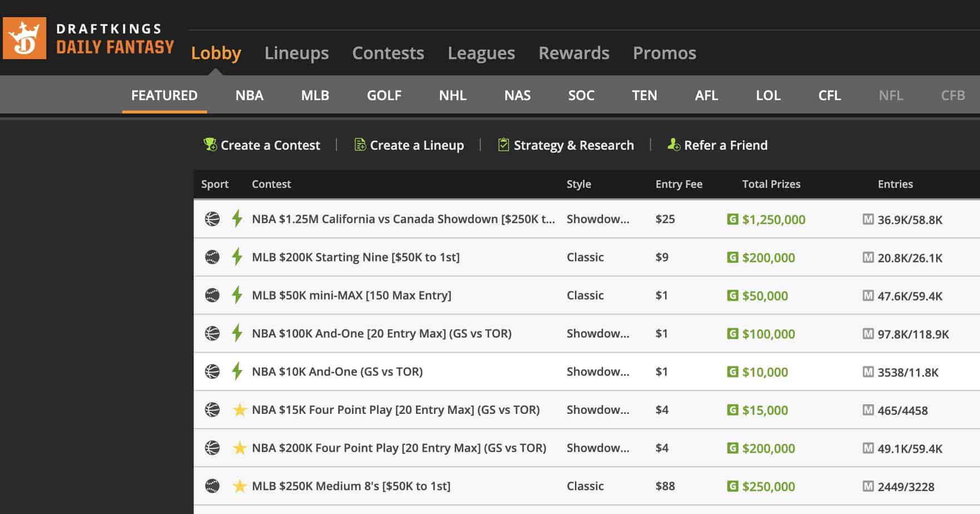This screenshot has height=514, width=980.
Task: Open NBA $15K Four Point Play contest
Action: (396, 410)
